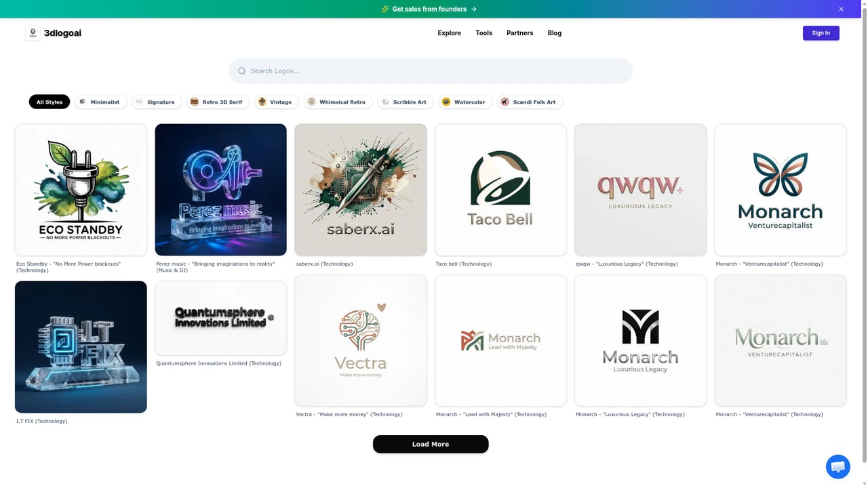Open the chat support bubble icon
This screenshot has height=488, width=868.
(x=838, y=467)
